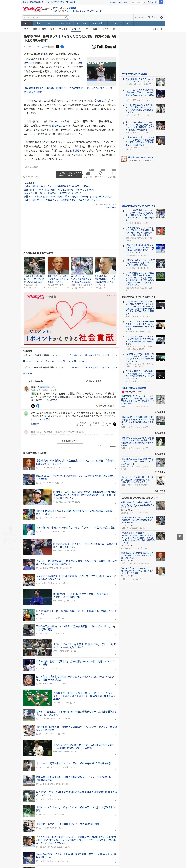Screen dimensions: 186x868
Task: Open トピックス一覧 link
Action: click(x=155, y=29)
